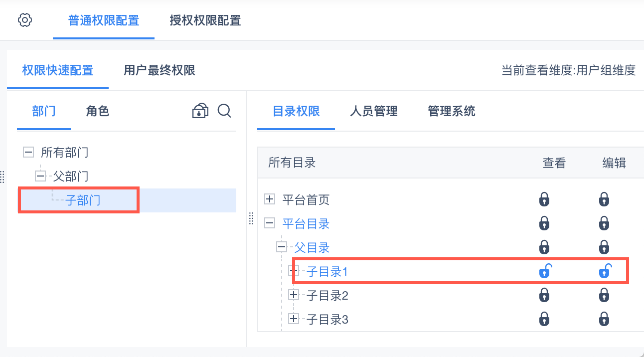Toggle view lock for 子目录2
Viewport: 644px width, 357px height.
coord(544,295)
